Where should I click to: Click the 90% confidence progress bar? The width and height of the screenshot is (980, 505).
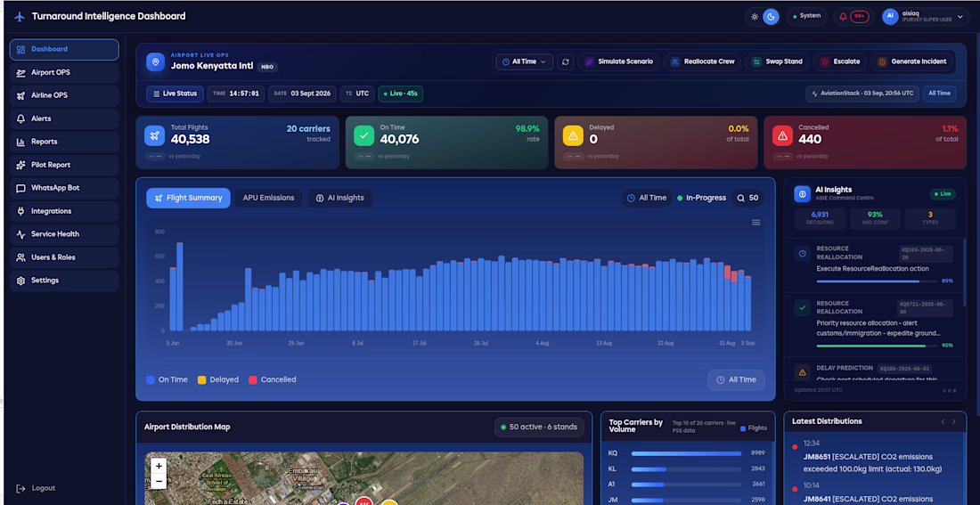point(877,346)
